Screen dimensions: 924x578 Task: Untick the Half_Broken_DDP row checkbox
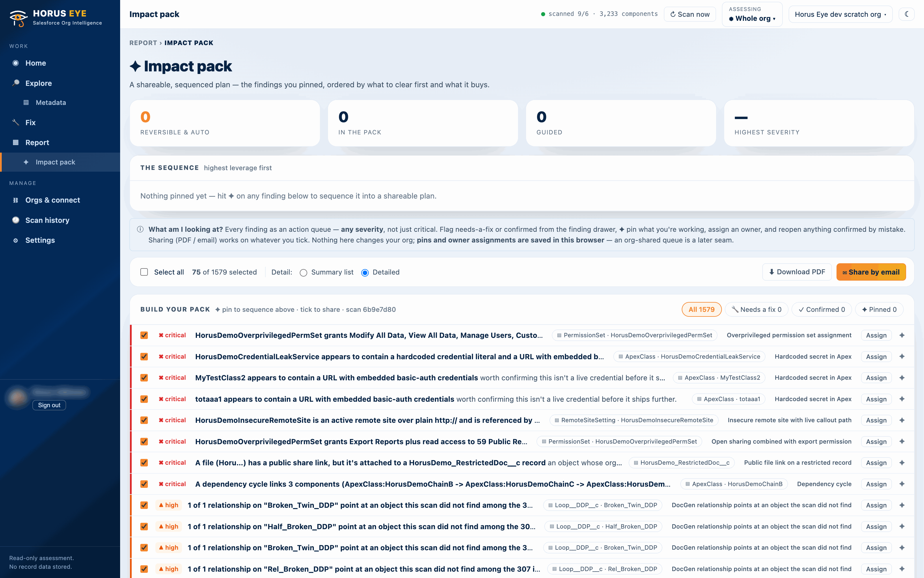(144, 526)
